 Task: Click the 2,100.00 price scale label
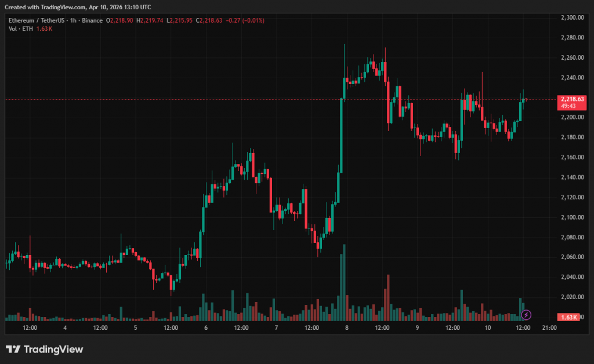coord(572,217)
